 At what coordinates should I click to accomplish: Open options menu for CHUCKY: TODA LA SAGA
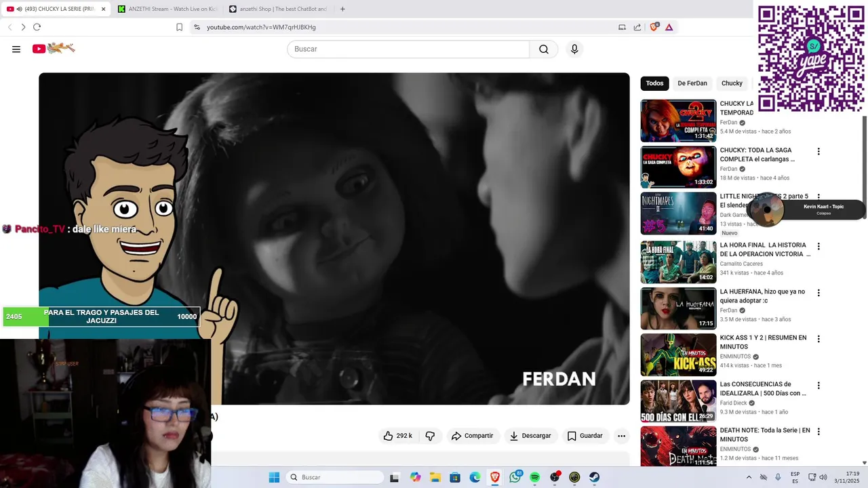tap(818, 152)
